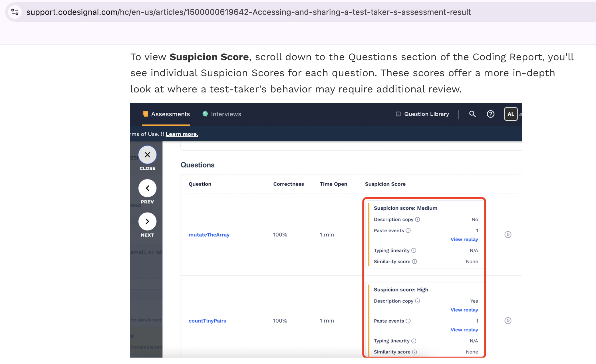
Task: Click info icon beside Similarity score, Medium card
Action: [415, 262]
